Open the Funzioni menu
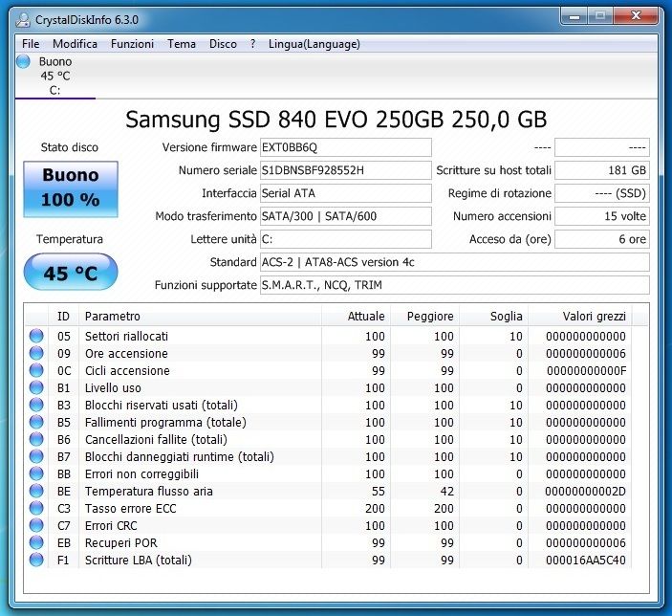Screen dimensions: 672x616 click(132, 44)
